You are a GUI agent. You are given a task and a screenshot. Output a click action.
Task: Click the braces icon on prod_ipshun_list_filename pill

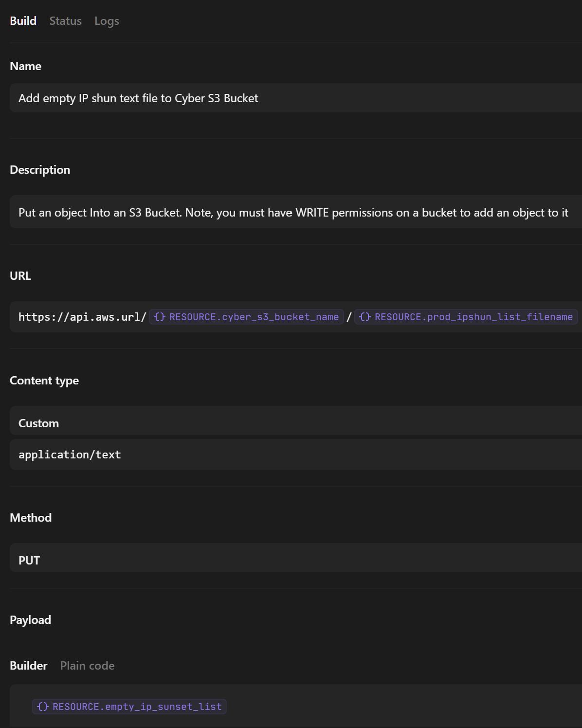(x=365, y=317)
